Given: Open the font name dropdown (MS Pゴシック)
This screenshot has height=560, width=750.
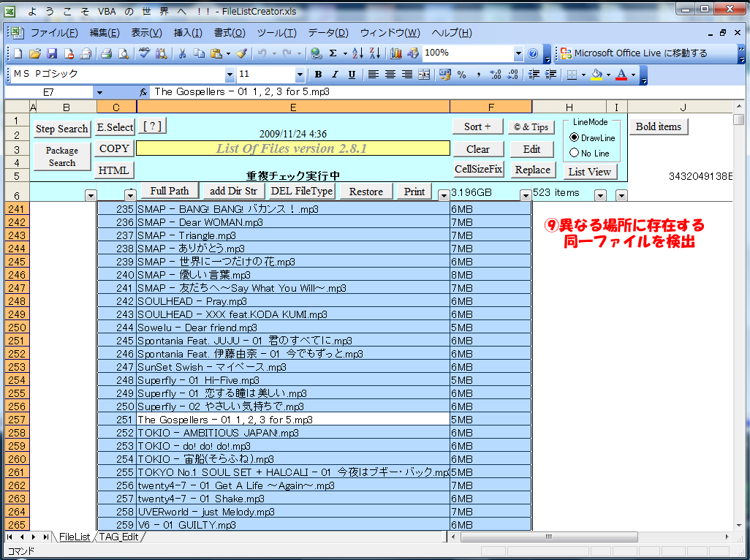Looking at the screenshot, I should tap(230, 74).
